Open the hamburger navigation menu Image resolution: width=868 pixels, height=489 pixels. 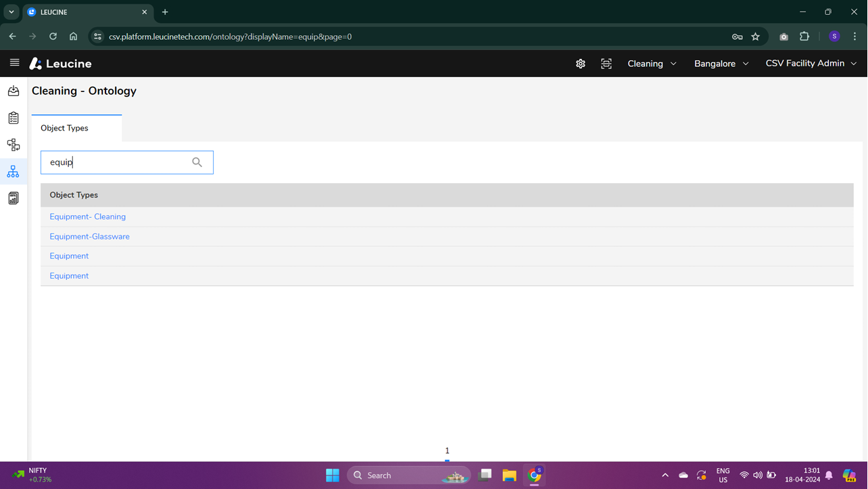14,63
